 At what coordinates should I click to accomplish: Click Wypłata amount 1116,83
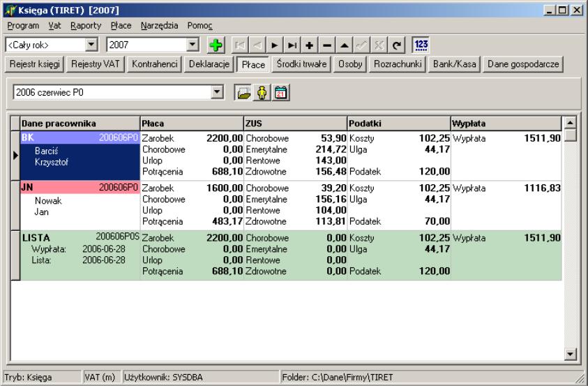(x=542, y=188)
